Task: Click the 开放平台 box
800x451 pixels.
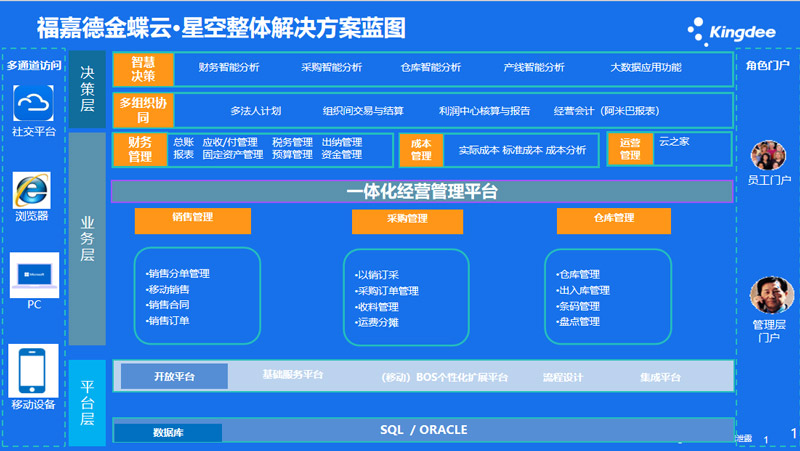Action: pos(174,377)
